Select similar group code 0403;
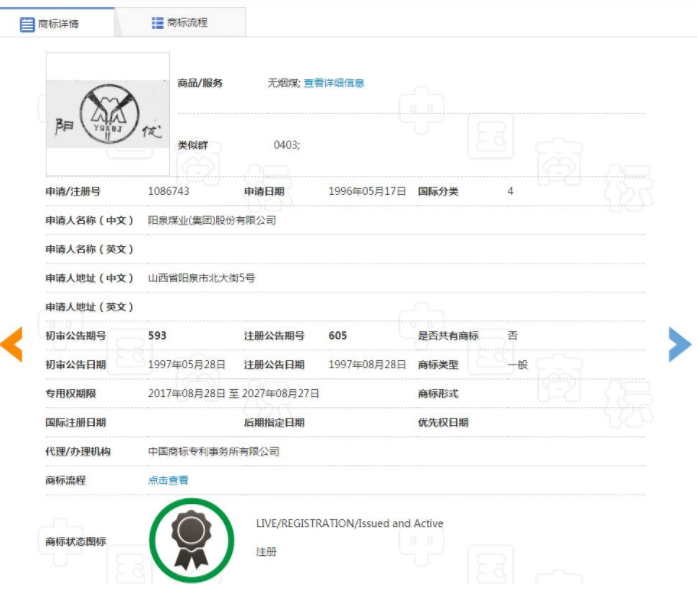Viewport: 697px width, 593px height. coord(287,145)
